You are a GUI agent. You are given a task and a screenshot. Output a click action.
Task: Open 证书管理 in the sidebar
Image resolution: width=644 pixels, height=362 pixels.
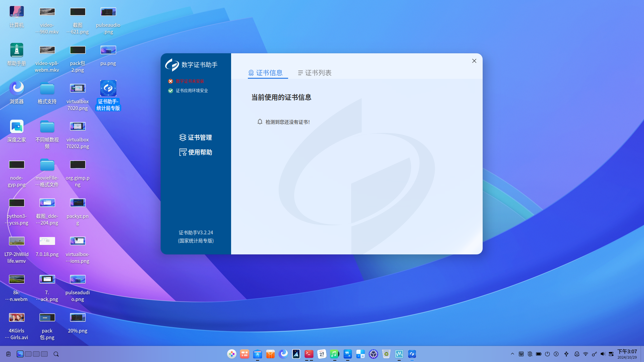click(196, 137)
